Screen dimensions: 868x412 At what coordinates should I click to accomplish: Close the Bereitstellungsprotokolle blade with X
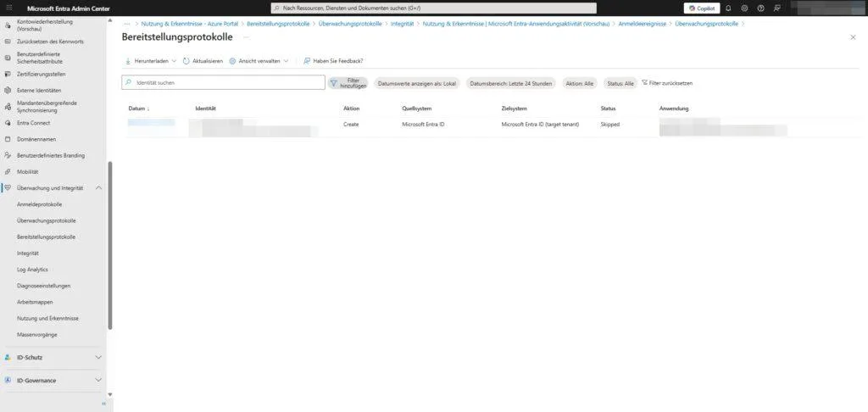(x=853, y=37)
